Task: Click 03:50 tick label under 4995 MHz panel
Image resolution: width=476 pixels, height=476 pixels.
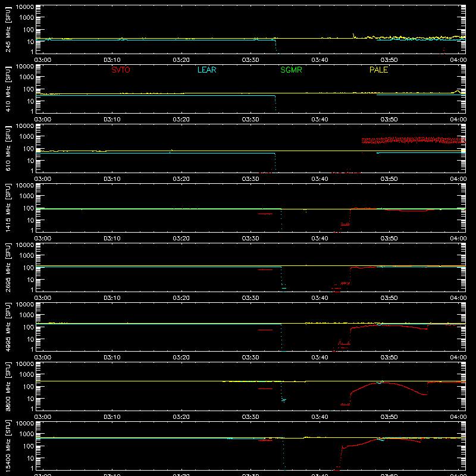Action: 389,358
